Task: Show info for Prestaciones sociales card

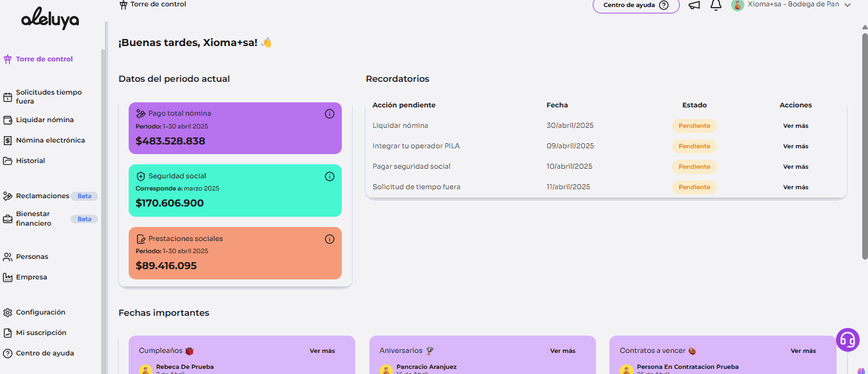Action: (x=330, y=239)
